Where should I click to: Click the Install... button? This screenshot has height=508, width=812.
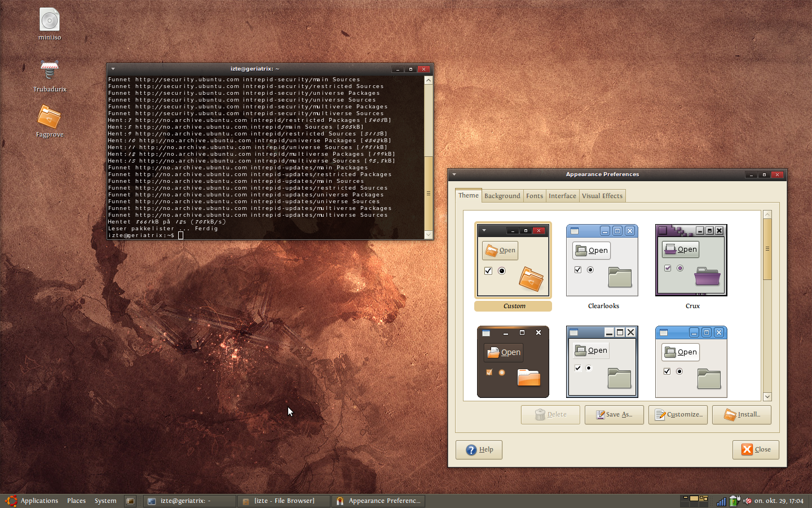742,414
